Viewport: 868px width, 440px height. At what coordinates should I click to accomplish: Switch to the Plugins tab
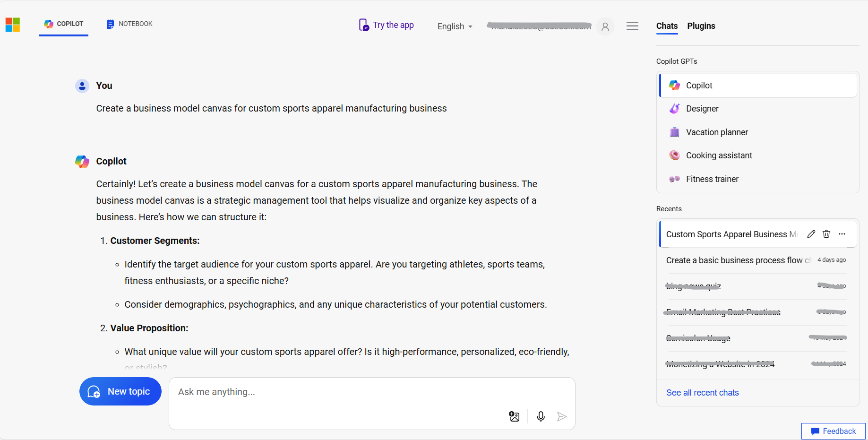[701, 26]
